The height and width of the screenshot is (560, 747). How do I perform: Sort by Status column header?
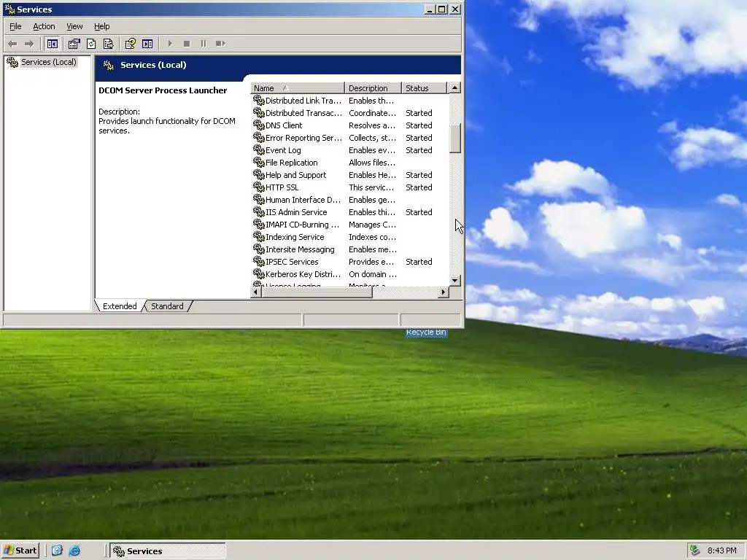point(424,88)
